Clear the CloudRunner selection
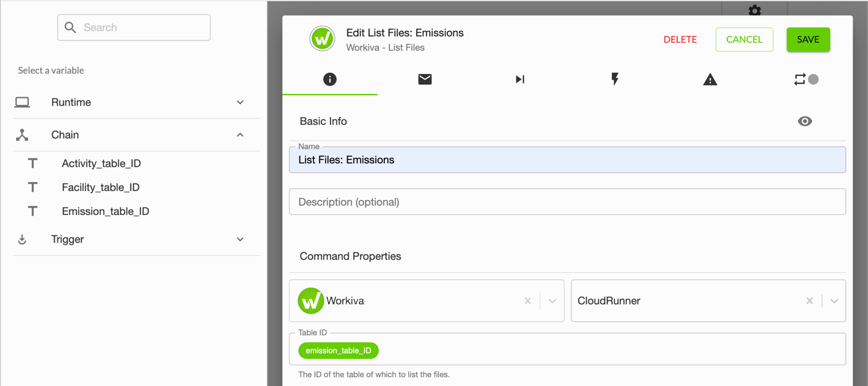 coord(809,301)
